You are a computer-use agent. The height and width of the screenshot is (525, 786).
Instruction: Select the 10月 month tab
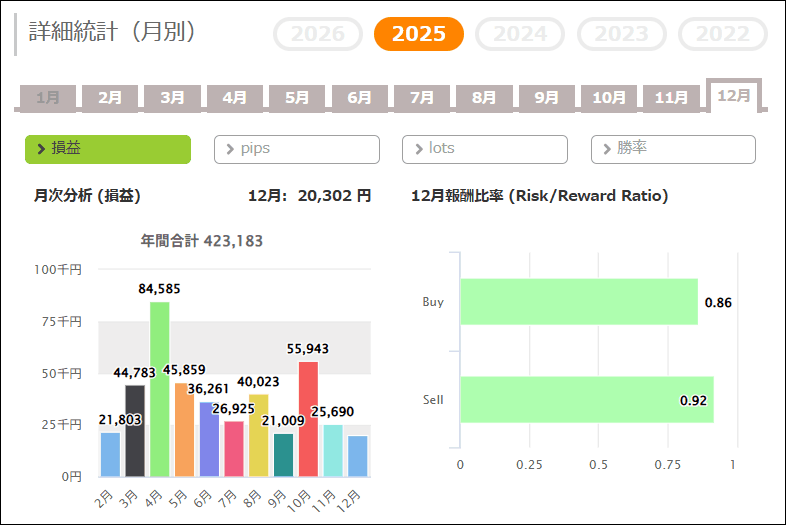(609, 98)
